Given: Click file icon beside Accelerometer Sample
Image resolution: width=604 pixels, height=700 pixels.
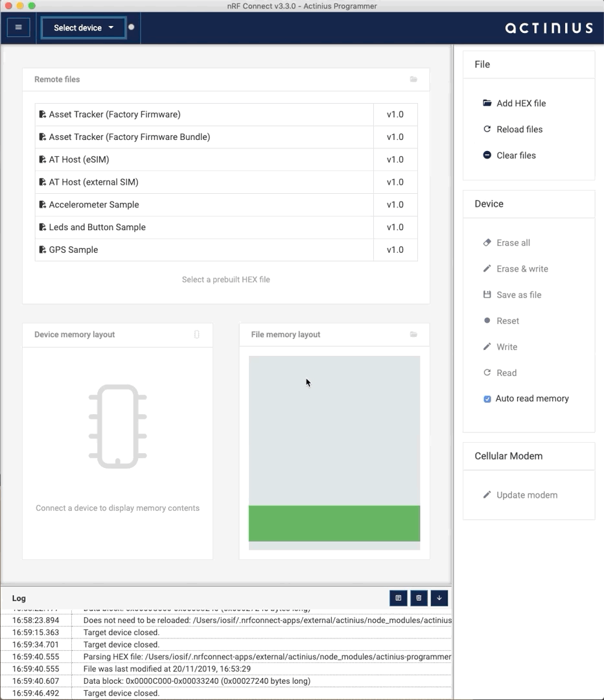Looking at the screenshot, I should (42, 204).
